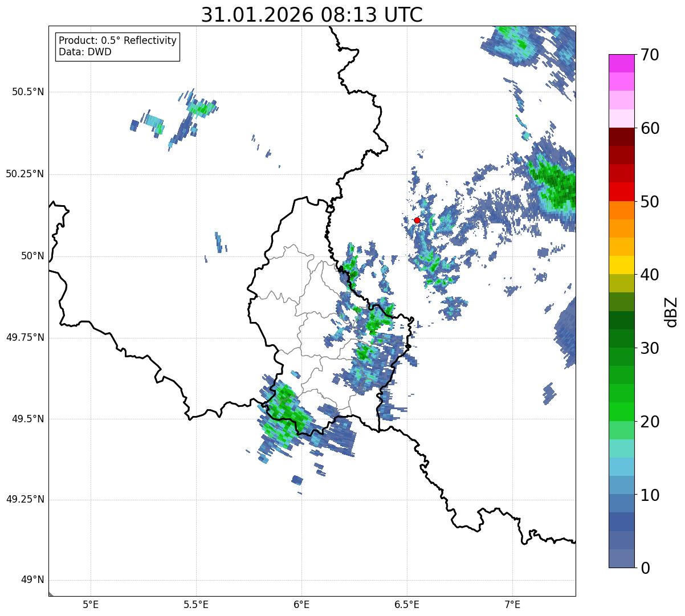Click the 20 colorbar tick label
Viewport: 685px width, 616px height.
click(x=650, y=422)
